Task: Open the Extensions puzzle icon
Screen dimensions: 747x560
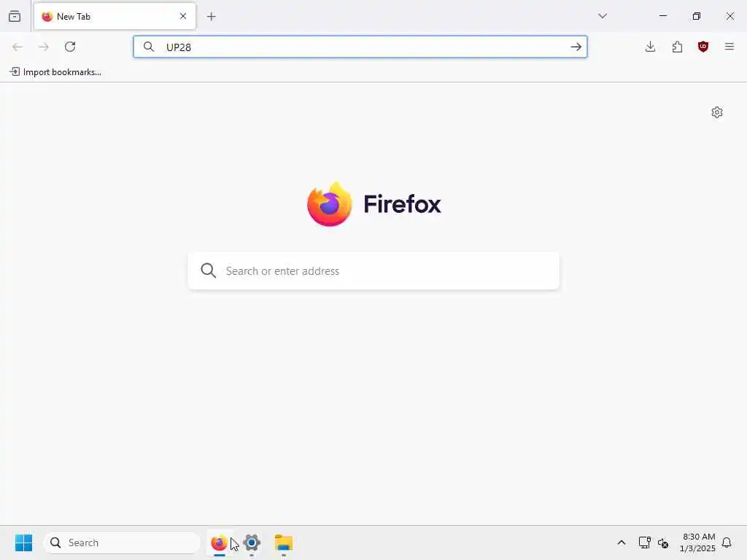Action: tap(677, 47)
